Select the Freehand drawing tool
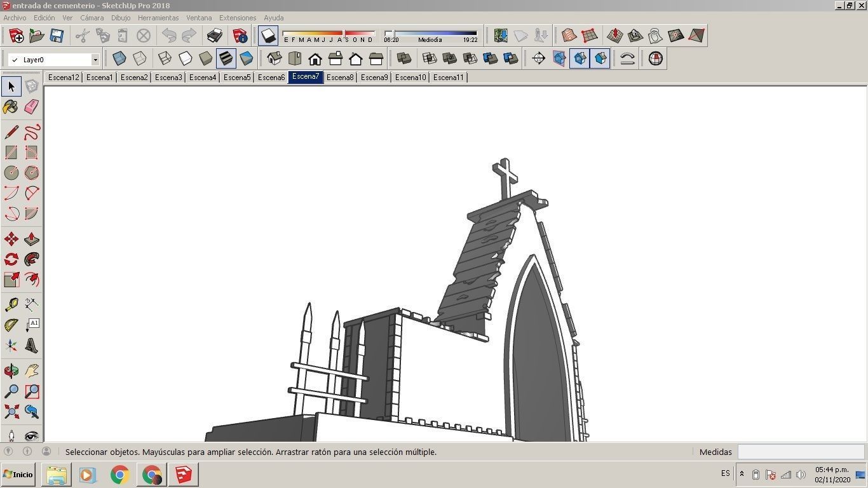This screenshot has height=488, width=868. point(31,132)
